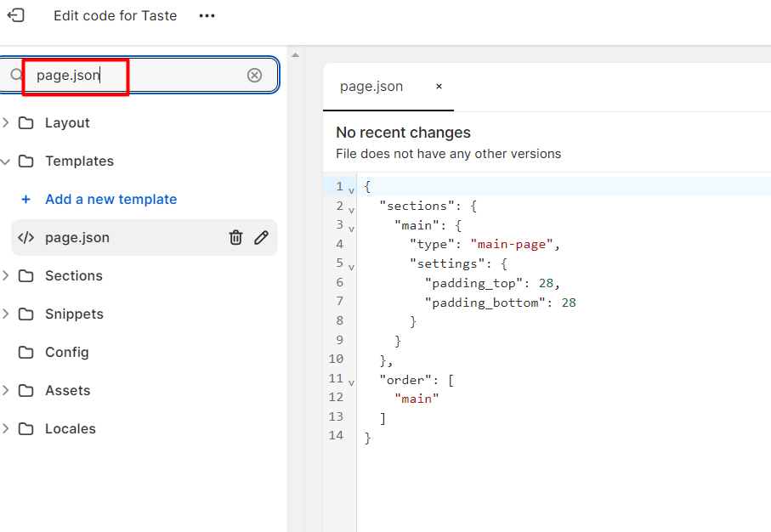Close the page.json editor tab
Viewport: 771px width, 532px height.
click(439, 87)
